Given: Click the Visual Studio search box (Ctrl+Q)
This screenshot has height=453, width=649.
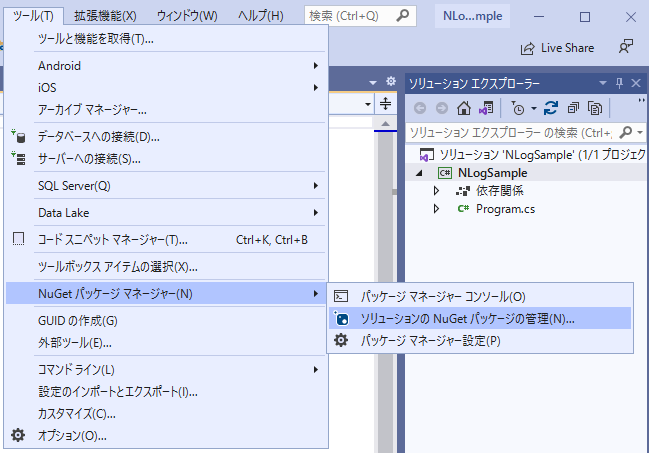Looking at the screenshot, I should [x=360, y=16].
